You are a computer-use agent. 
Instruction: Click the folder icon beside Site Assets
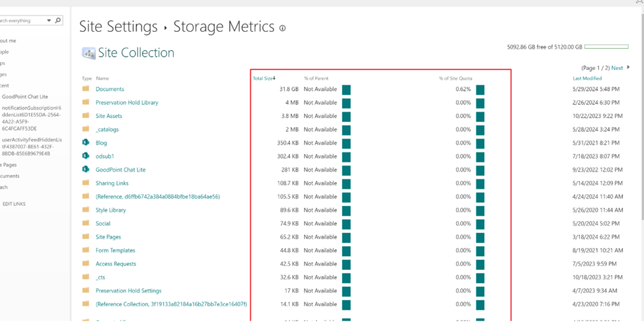pos(86,115)
